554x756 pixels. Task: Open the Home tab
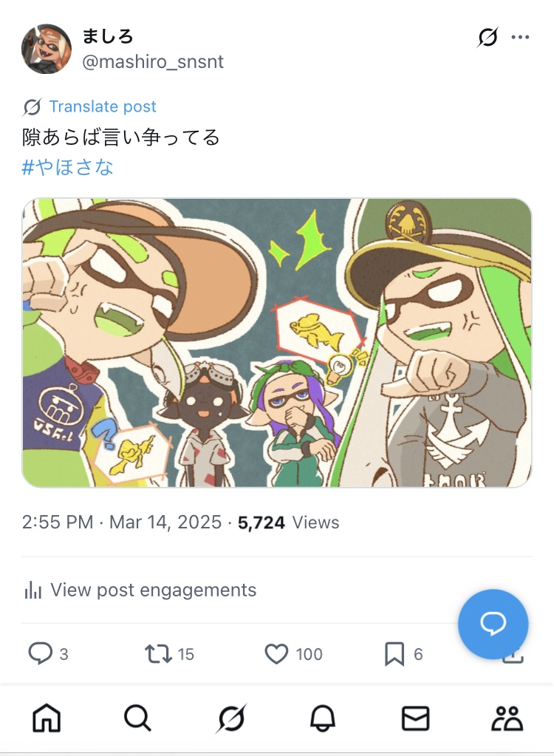click(x=47, y=718)
